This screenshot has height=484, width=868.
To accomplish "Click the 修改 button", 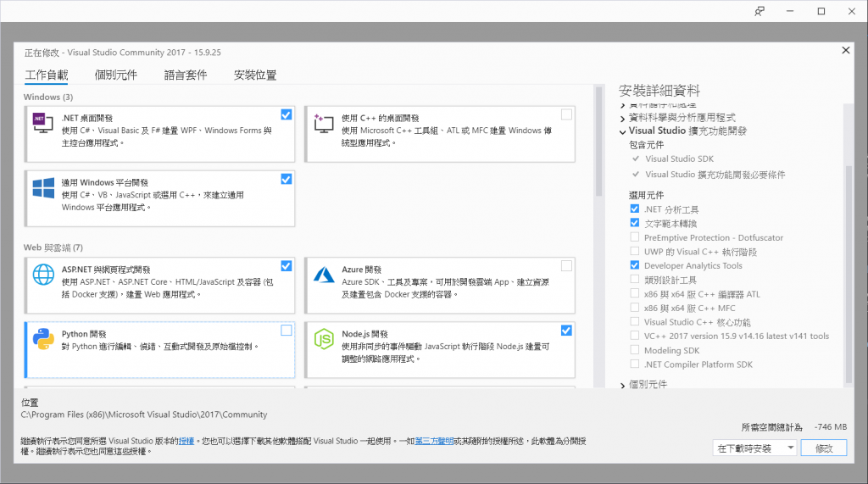I will point(824,448).
